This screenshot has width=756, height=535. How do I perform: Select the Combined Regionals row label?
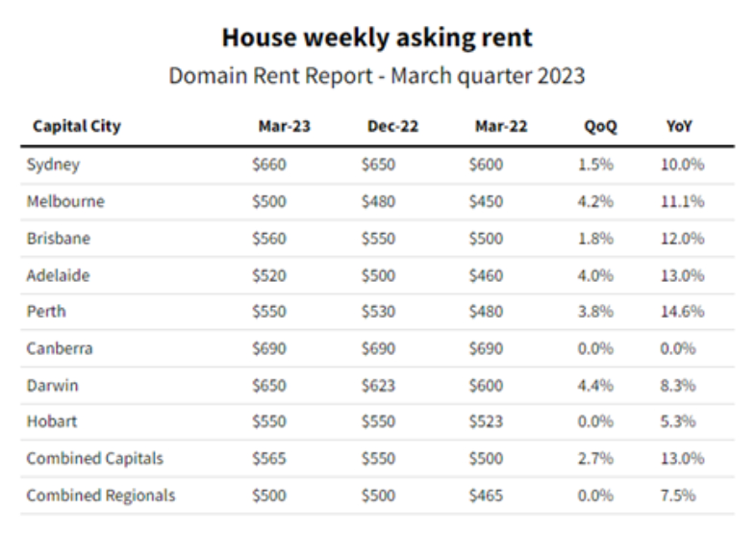pyautogui.click(x=101, y=497)
